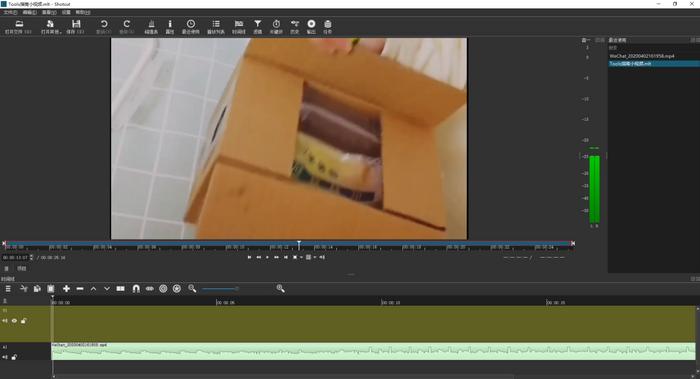Append clip with the plus icon
This screenshot has height=379, width=700.
pos(66,289)
